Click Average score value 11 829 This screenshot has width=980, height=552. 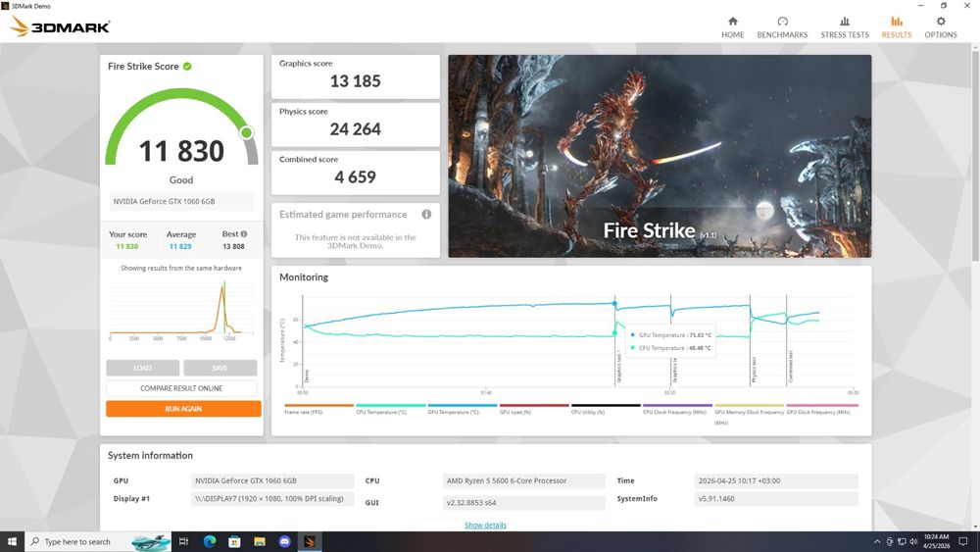(x=180, y=246)
